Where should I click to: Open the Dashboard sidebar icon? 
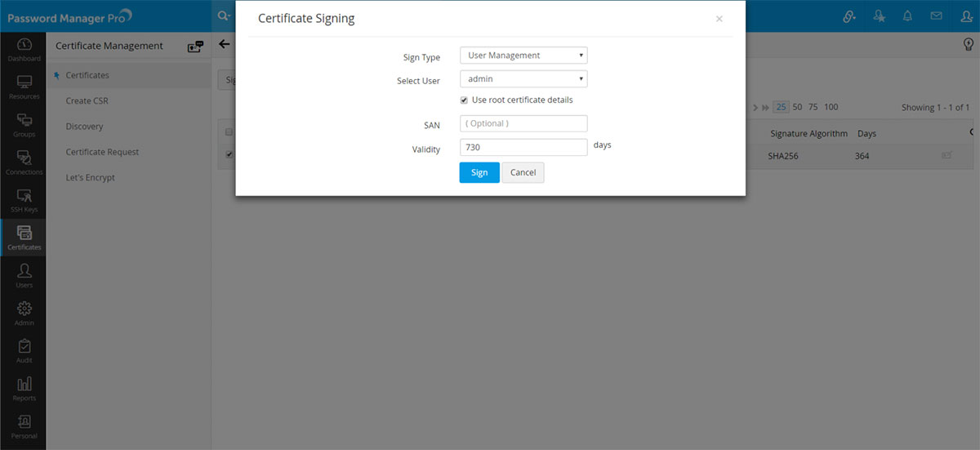(x=24, y=49)
